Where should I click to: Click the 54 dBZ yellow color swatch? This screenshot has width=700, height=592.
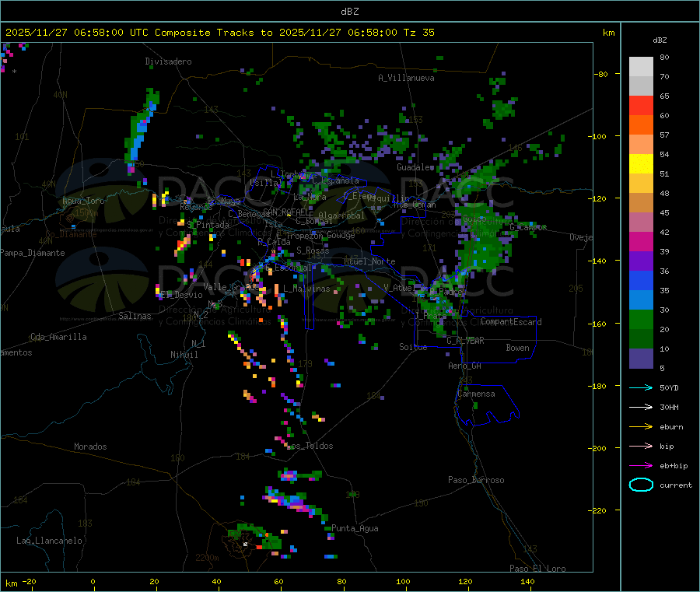(x=641, y=164)
